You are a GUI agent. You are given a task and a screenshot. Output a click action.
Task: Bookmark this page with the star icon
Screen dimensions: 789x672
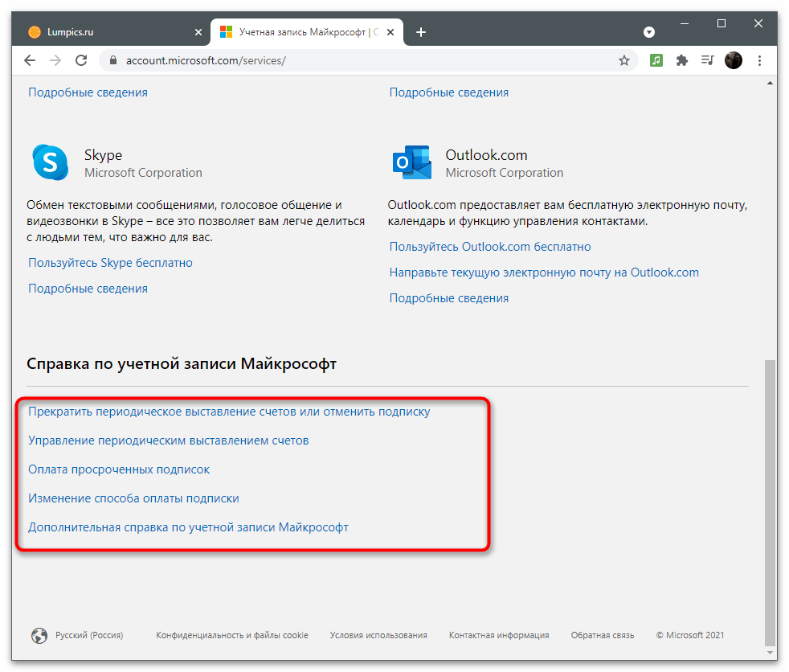click(624, 60)
